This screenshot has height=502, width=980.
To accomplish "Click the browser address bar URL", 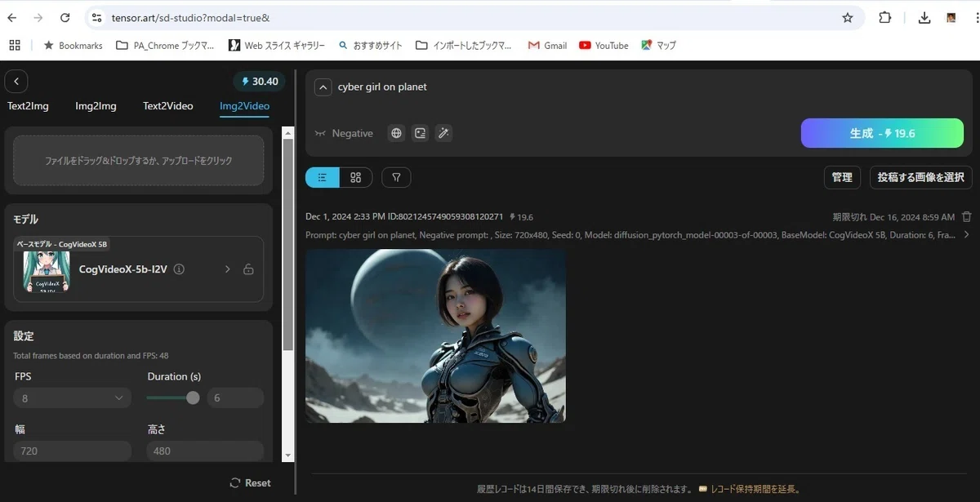I will pos(190,17).
